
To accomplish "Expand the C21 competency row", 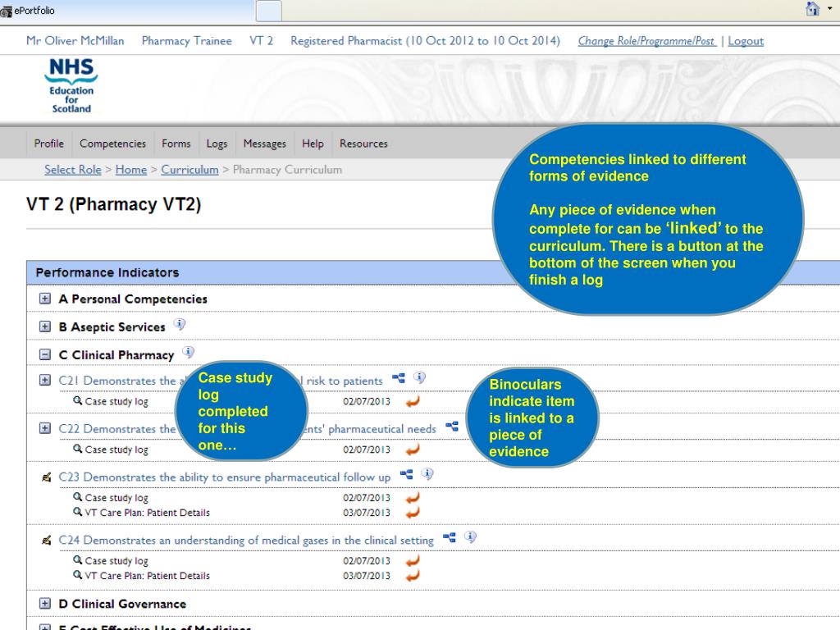I will (x=45, y=380).
